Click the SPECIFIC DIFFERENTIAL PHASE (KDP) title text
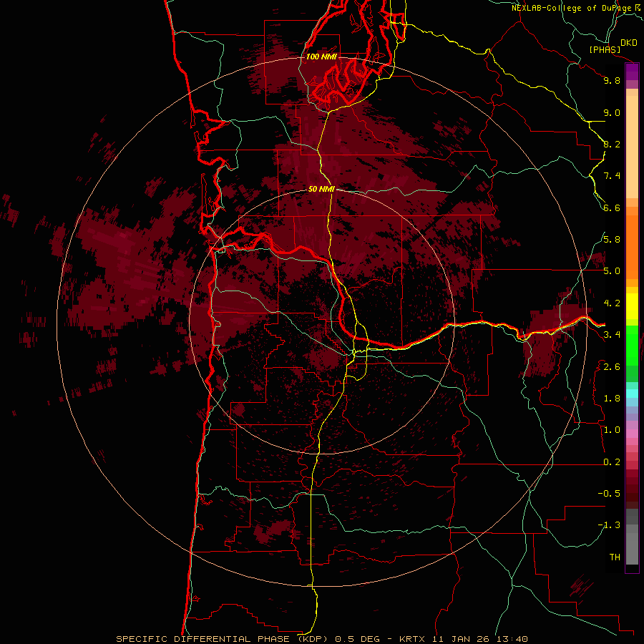This screenshot has width=644, height=644. point(223,639)
